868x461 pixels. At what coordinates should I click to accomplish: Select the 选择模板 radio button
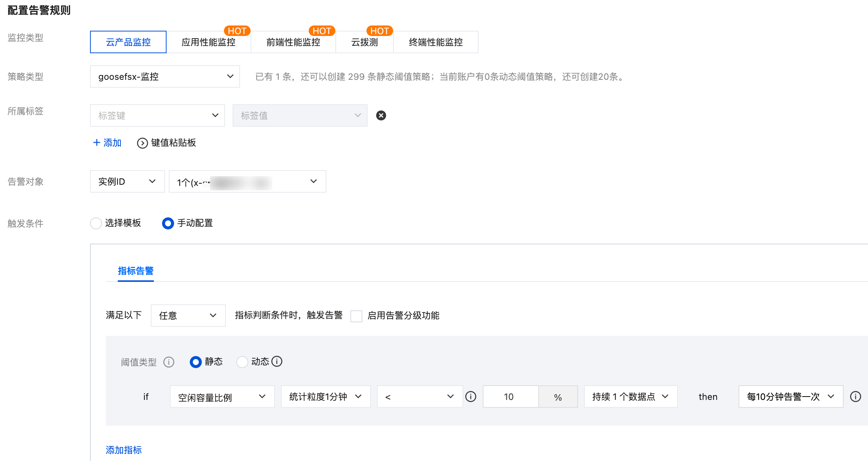[96, 223]
